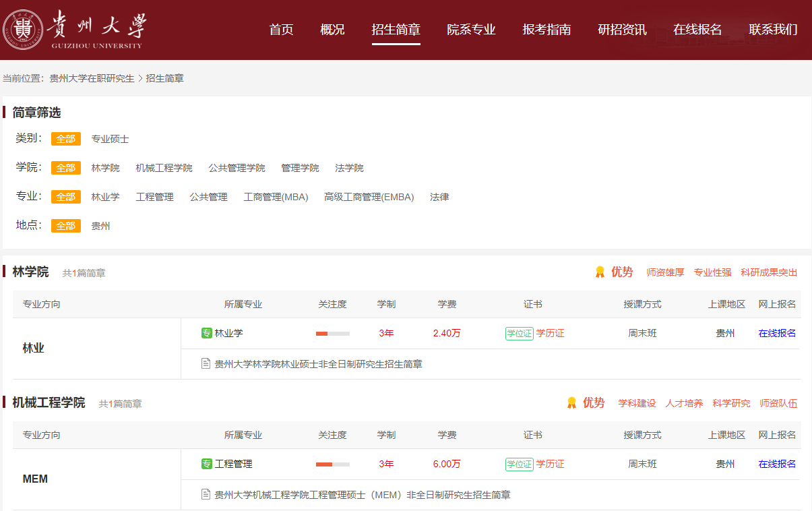812x511 pixels.
Task: Click the 专业性强 advantage tag
Action: click(712, 272)
